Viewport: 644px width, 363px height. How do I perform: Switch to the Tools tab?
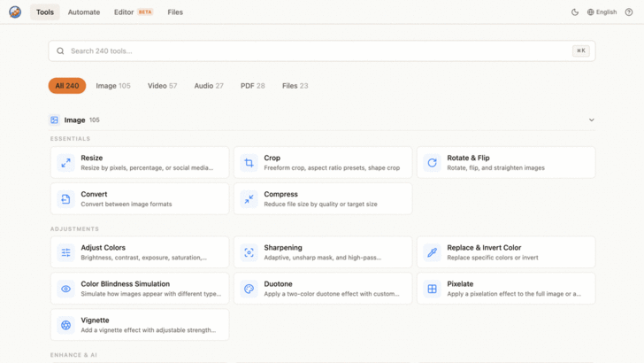[x=45, y=12]
